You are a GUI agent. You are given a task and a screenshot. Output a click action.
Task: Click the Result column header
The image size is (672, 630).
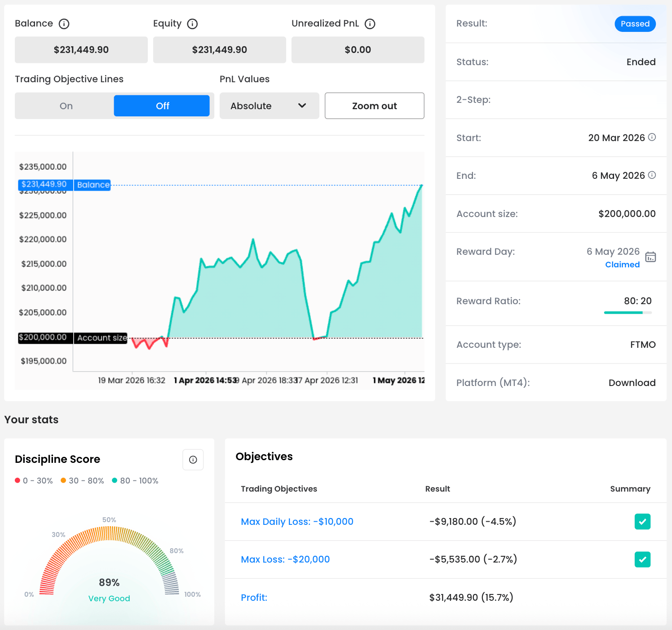438,489
